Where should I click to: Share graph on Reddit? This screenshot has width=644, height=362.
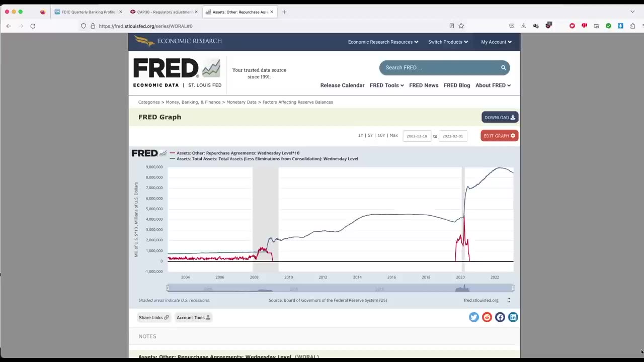click(487, 317)
